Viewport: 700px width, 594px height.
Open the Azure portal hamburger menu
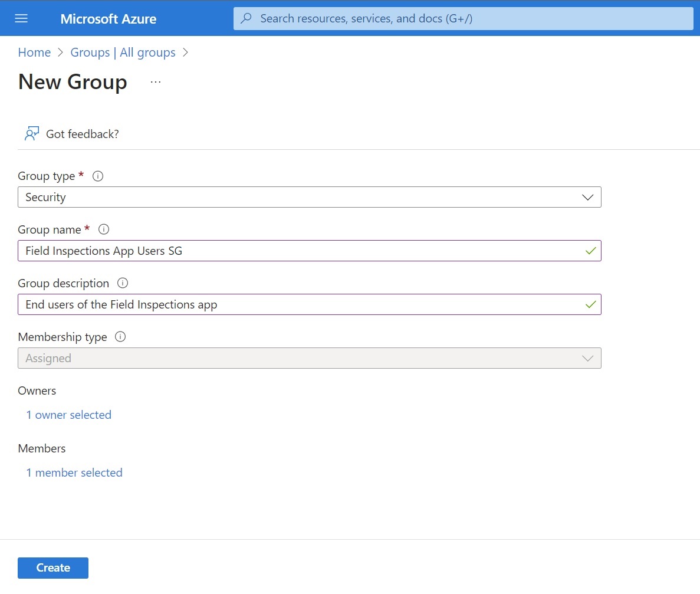pyautogui.click(x=21, y=18)
